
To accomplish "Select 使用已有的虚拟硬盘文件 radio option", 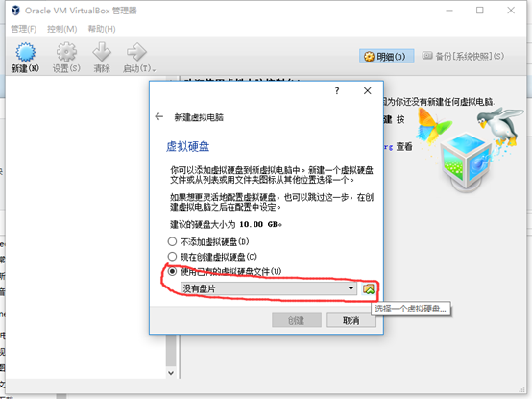I will (x=172, y=271).
